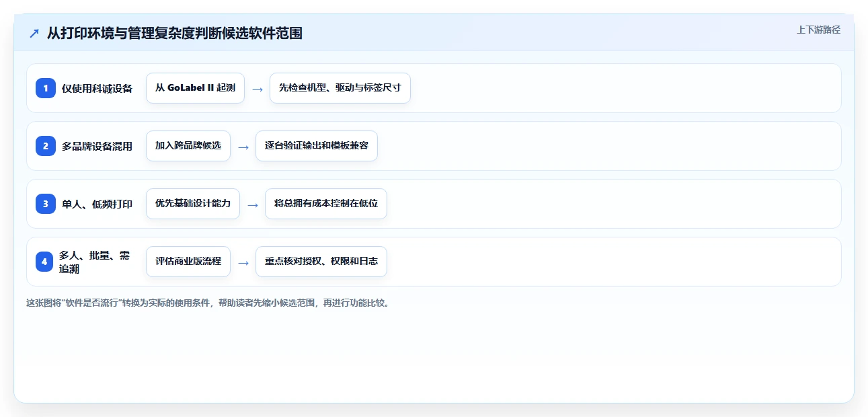Click the arrow after 评估商业版流程
This screenshot has height=417, width=868.
(x=243, y=262)
